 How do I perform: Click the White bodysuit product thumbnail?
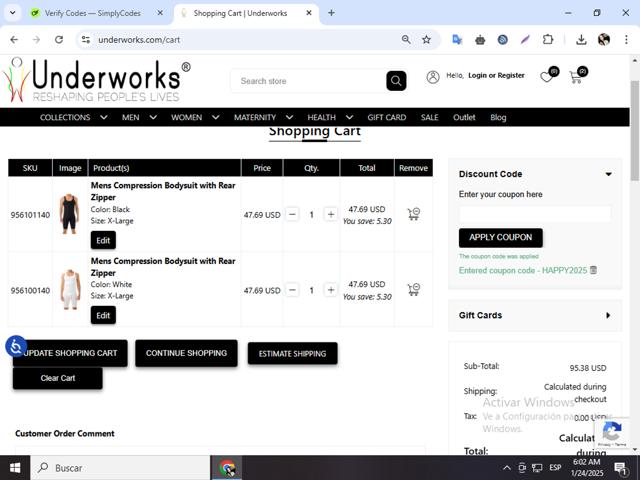click(x=70, y=289)
